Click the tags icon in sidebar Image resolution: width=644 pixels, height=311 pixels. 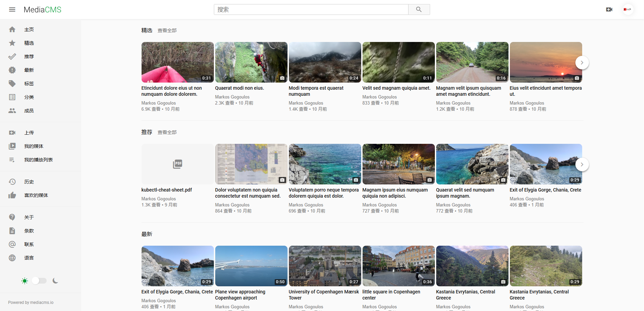12,84
